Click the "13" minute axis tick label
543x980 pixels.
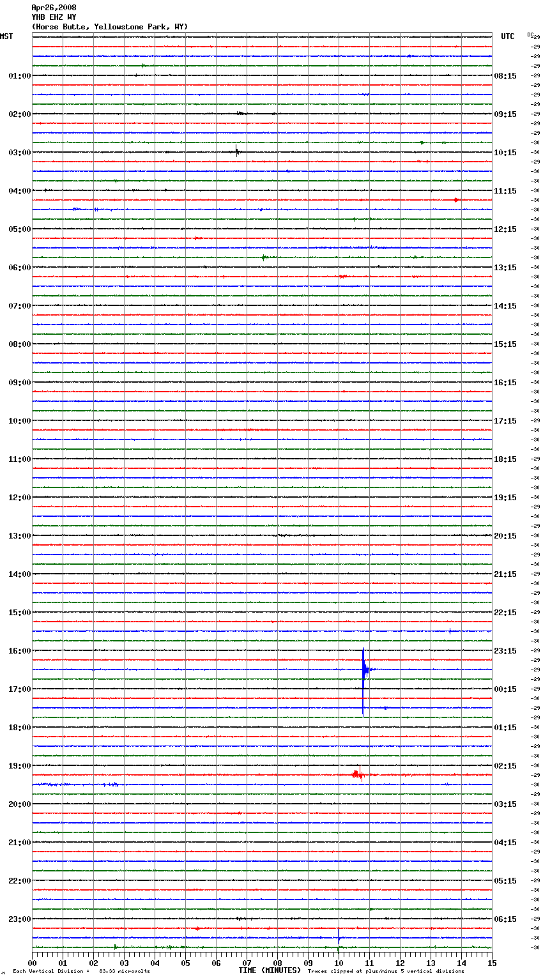[x=431, y=963]
